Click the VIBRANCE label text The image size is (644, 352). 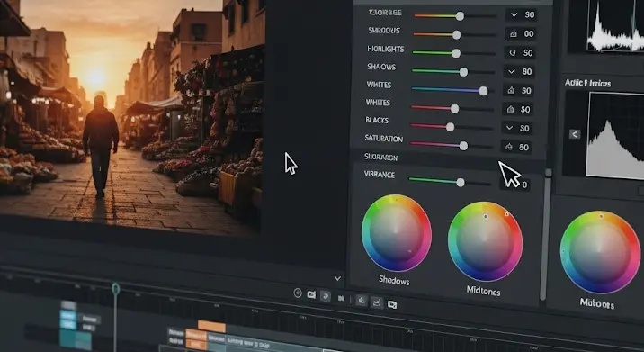click(379, 175)
